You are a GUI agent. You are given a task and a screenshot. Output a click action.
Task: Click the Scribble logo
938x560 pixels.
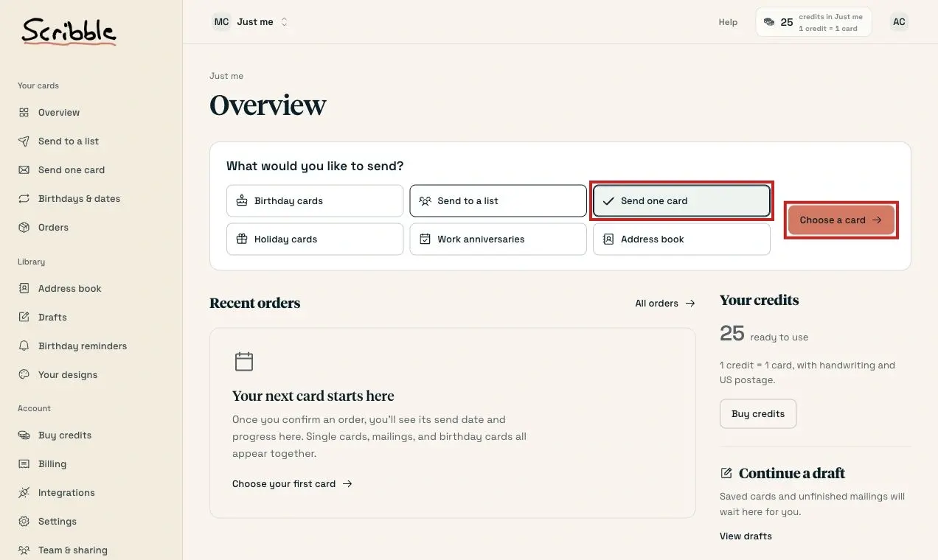pyautogui.click(x=69, y=31)
